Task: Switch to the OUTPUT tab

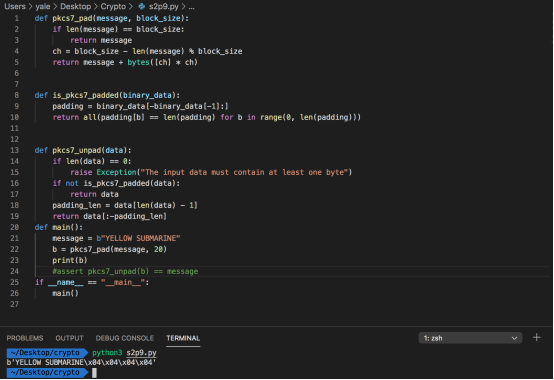Action: tap(69, 338)
